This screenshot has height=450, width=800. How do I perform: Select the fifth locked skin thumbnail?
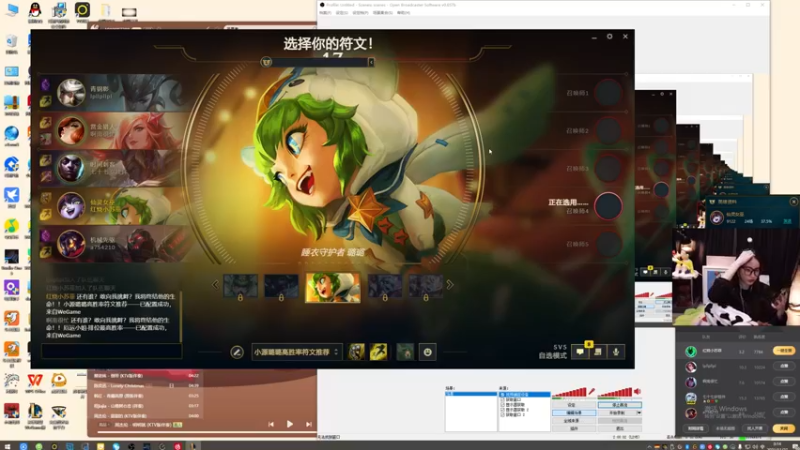point(426,286)
